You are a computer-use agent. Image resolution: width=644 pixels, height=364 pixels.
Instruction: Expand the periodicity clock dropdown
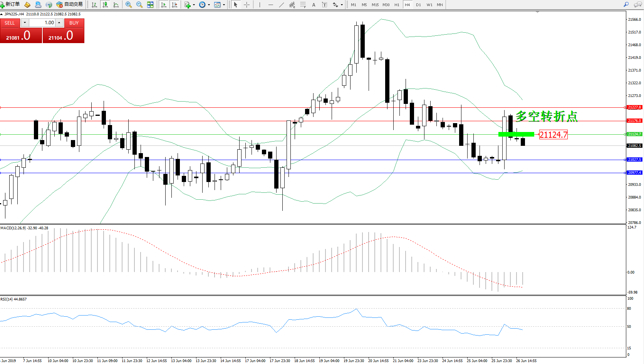[x=209, y=5]
